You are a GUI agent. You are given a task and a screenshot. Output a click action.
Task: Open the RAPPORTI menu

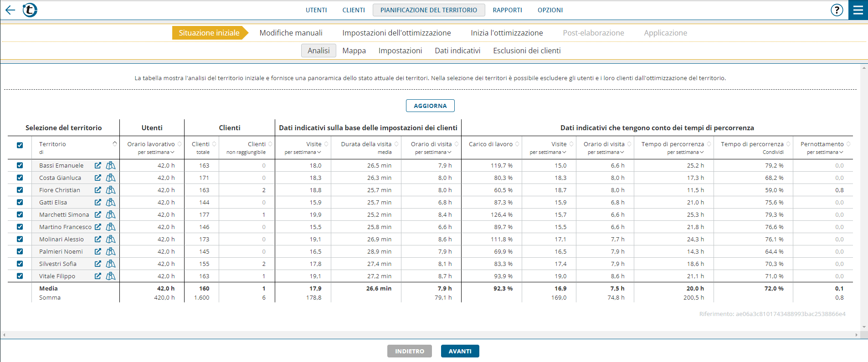(508, 10)
